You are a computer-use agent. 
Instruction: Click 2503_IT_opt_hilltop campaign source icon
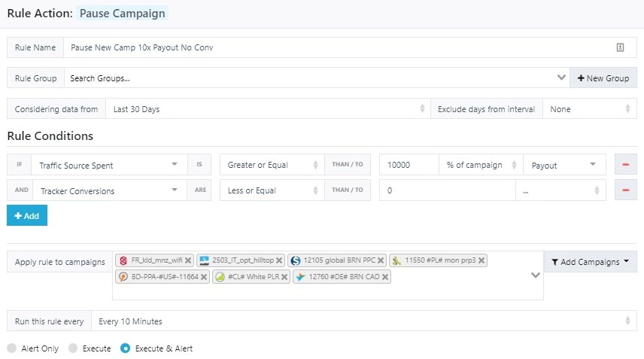[204, 260]
